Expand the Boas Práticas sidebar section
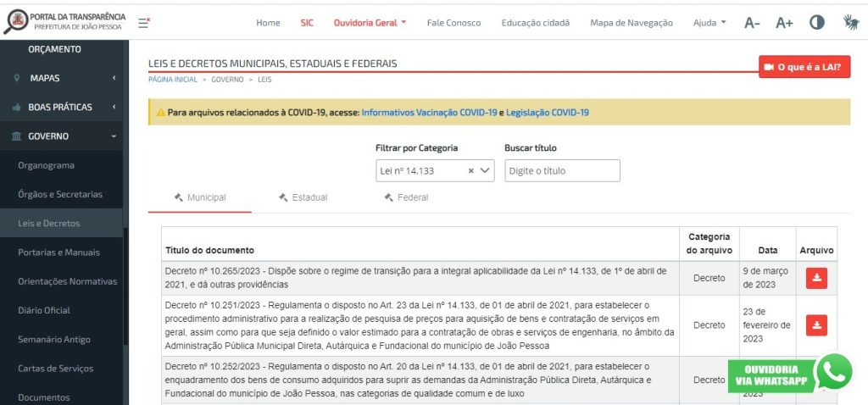 tap(64, 107)
